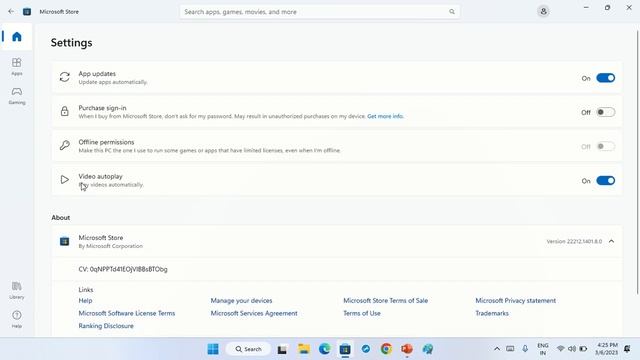
Task: Open Microsoft Software License Terms link
Action: pos(127,313)
